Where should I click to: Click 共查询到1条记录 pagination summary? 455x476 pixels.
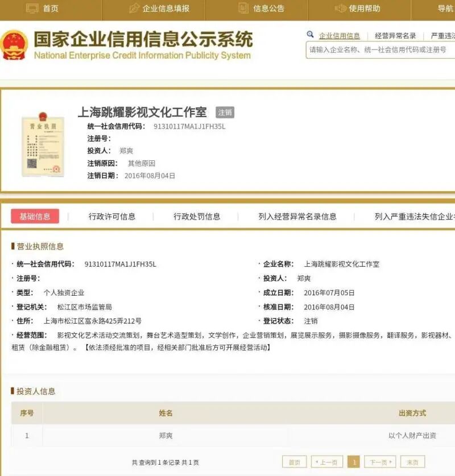coord(166,462)
